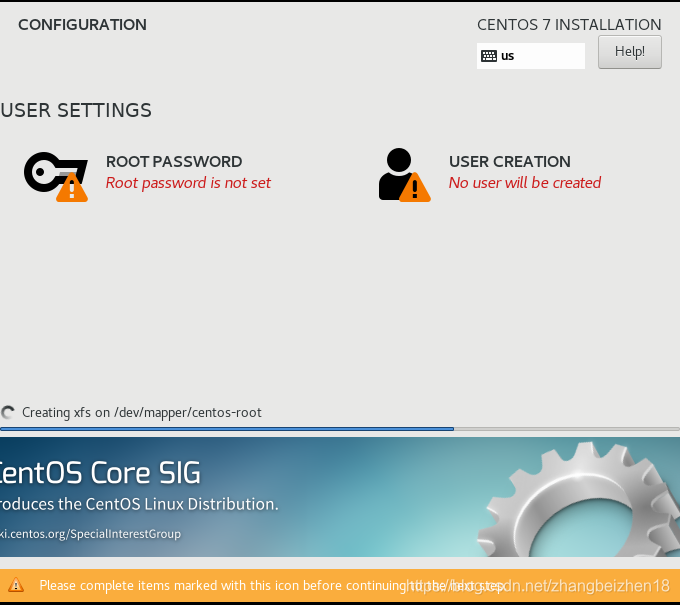Click the Help! button
The height and width of the screenshot is (605, 680).
pyautogui.click(x=630, y=52)
